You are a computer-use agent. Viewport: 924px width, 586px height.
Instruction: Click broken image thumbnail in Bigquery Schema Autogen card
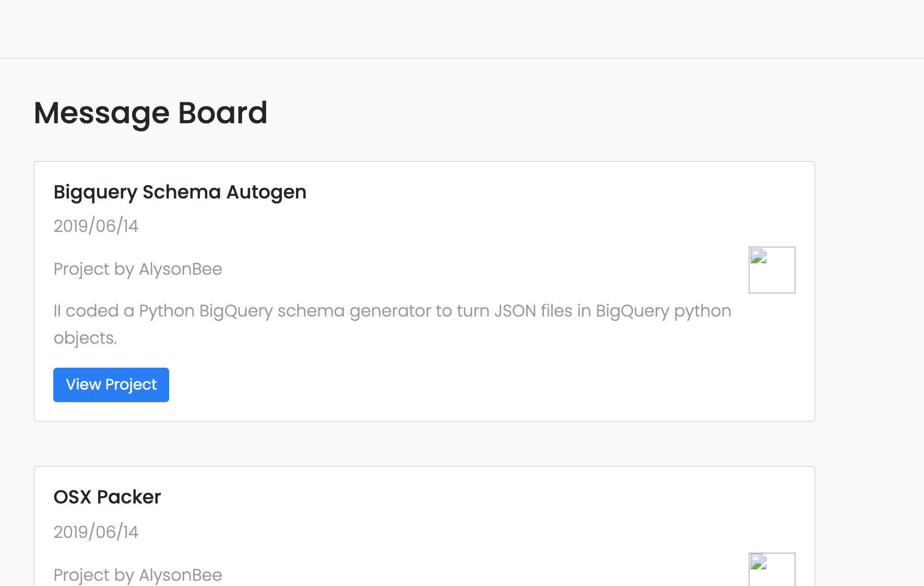coord(772,270)
